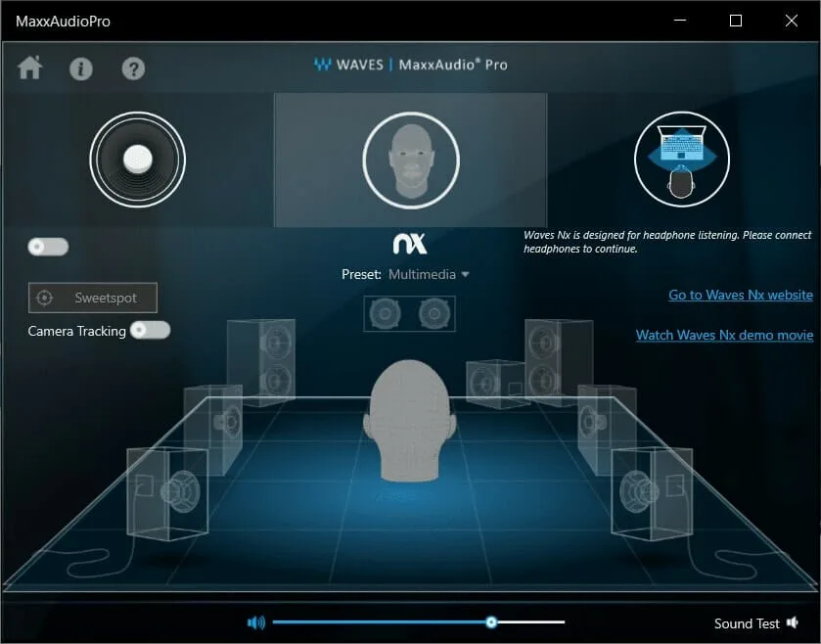The width and height of the screenshot is (821, 644).
Task: Open Watch Waves Nx demo movie link
Action: pyautogui.click(x=724, y=335)
